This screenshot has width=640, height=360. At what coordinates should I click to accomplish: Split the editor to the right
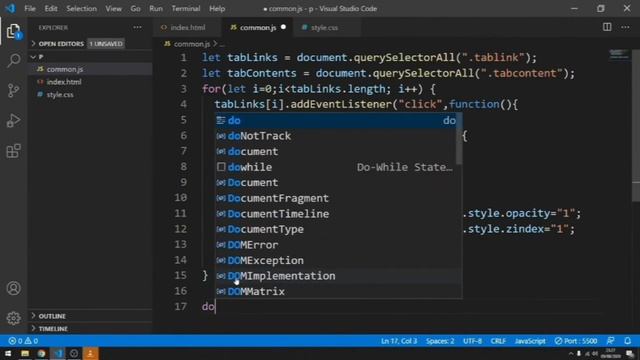[x=607, y=27]
